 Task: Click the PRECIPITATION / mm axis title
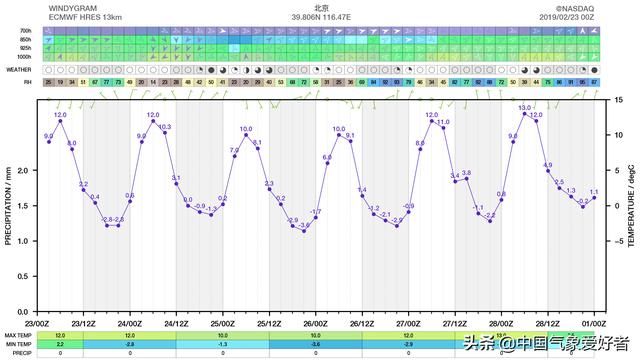click(8, 206)
